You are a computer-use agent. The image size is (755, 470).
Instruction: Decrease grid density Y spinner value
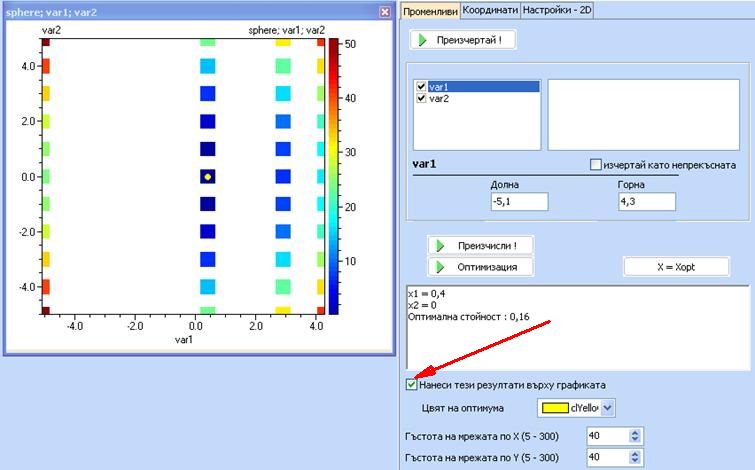636,460
